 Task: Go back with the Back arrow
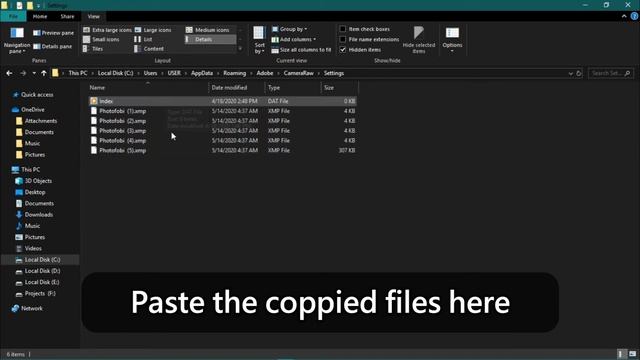point(9,73)
